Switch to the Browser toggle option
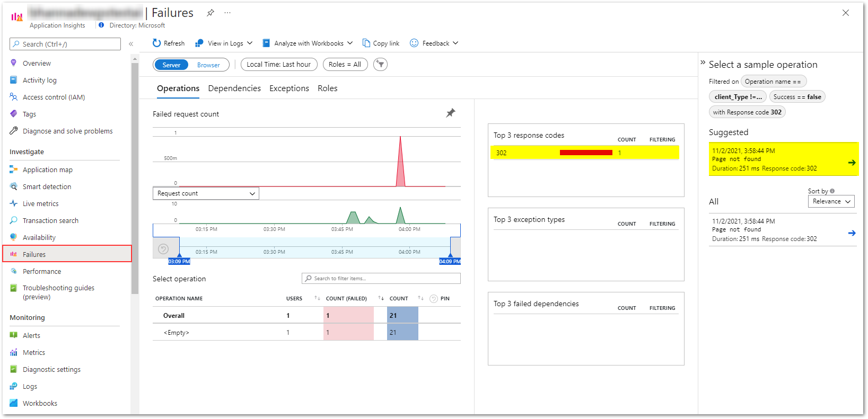The width and height of the screenshot is (868, 419). click(208, 65)
